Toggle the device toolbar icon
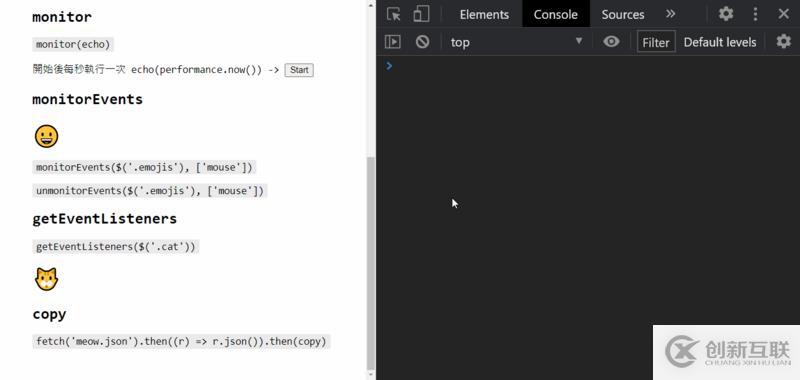The image size is (800, 380). (x=421, y=14)
